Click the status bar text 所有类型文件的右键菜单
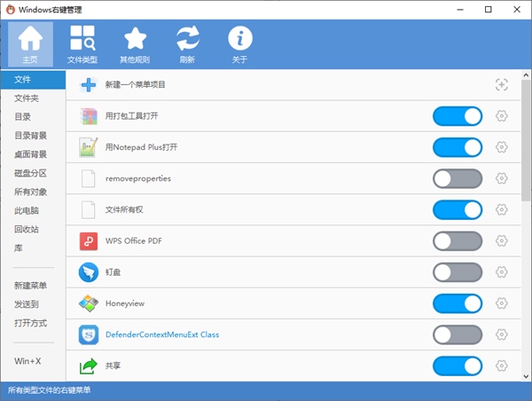Viewport: 532px width, 401px height. point(49,390)
